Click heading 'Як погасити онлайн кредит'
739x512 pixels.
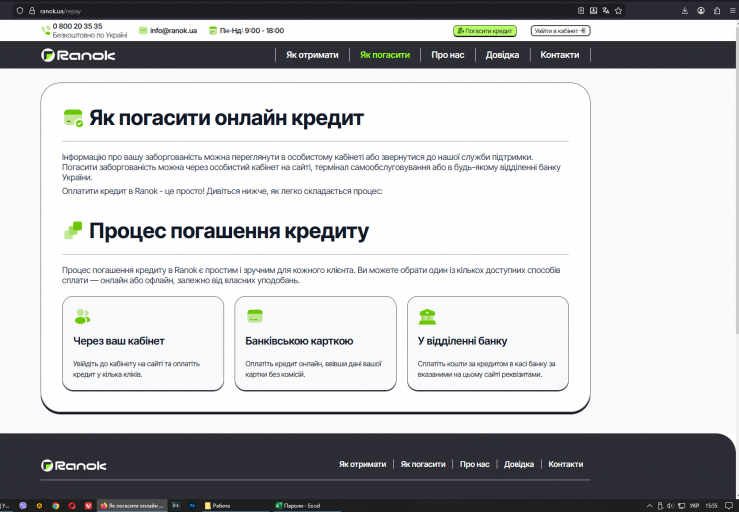[x=226, y=118]
